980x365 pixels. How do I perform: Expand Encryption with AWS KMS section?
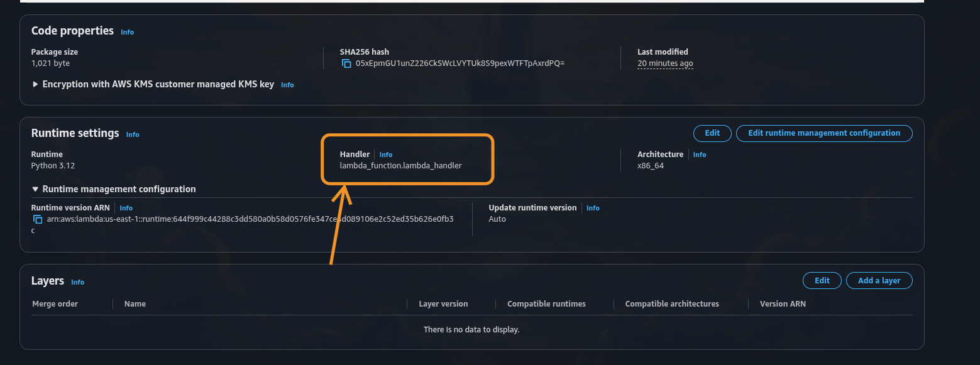click(36, 84)
